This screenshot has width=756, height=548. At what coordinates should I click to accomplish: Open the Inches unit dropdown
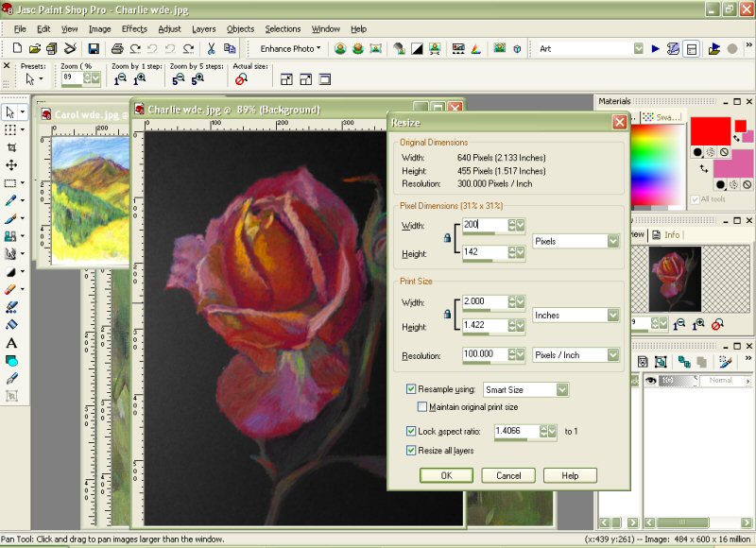[613, 316]
